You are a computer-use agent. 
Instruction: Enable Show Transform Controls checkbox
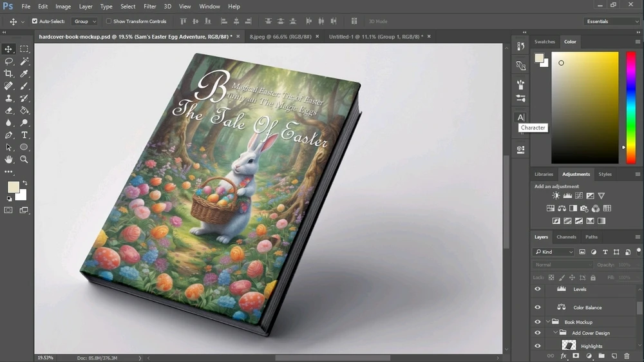pyautogui.click(x=109, y=21)
